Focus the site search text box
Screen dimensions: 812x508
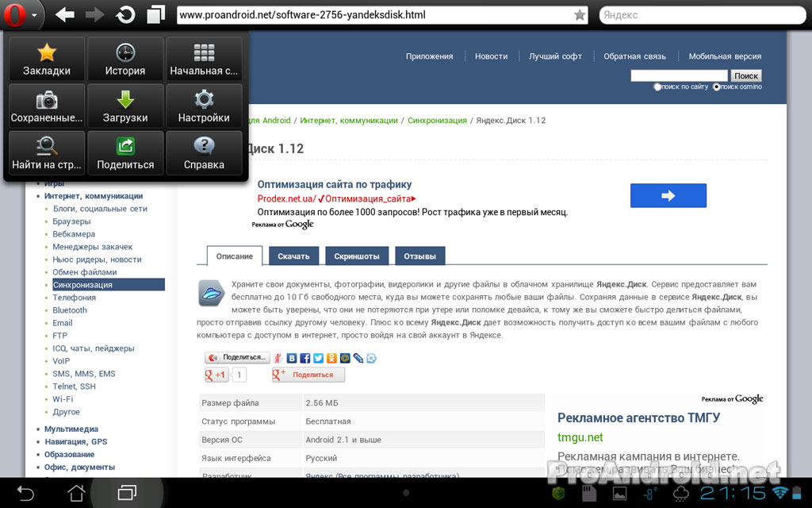tap(679, 75)
